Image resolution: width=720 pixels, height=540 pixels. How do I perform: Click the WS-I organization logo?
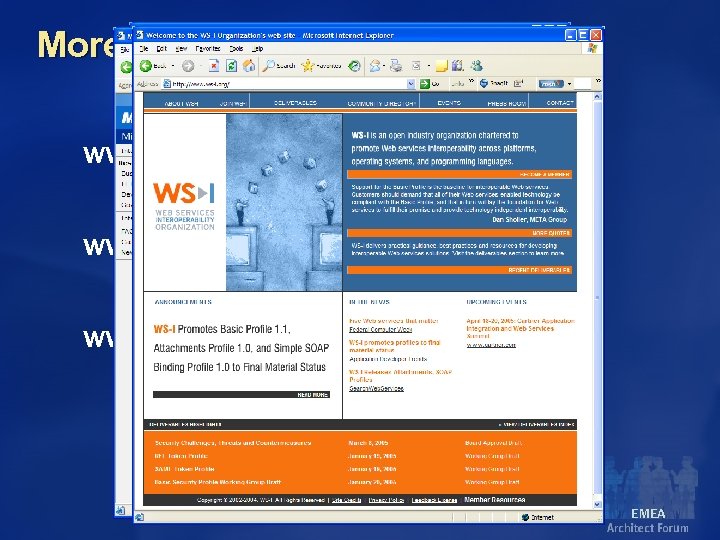(184, 206)
